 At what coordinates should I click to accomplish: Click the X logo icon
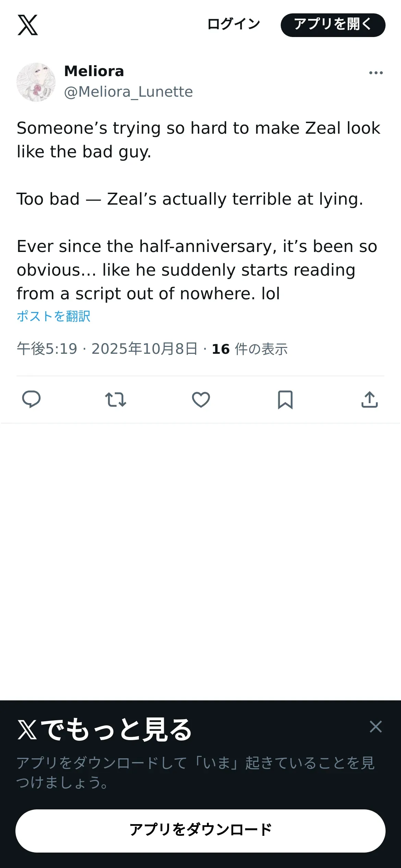[28, 25]
